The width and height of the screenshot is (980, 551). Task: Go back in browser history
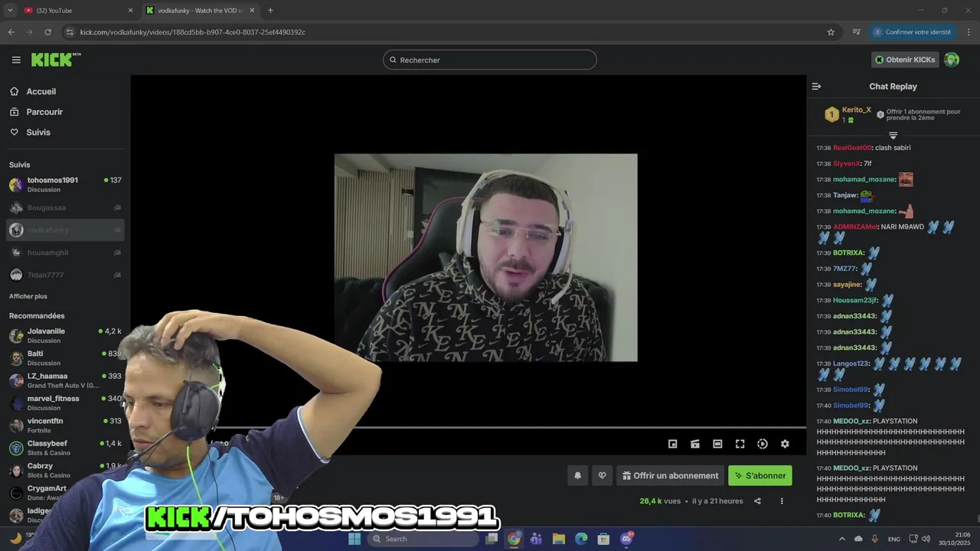coord(11,32)
